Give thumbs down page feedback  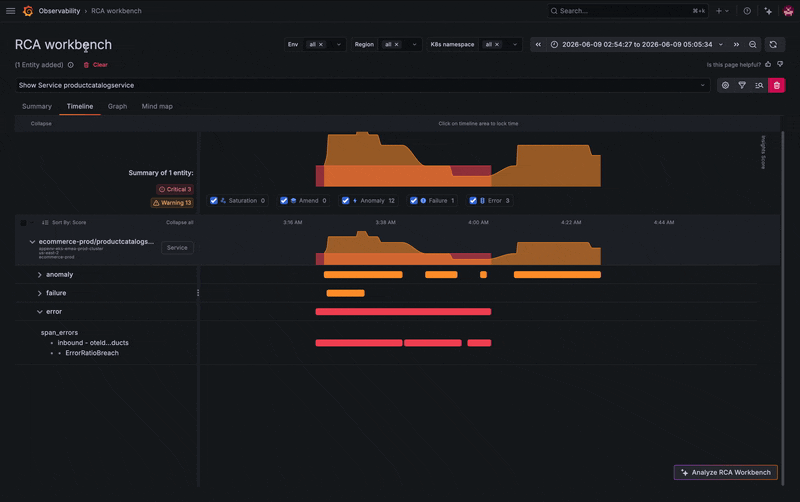click(x=780, y=64)
